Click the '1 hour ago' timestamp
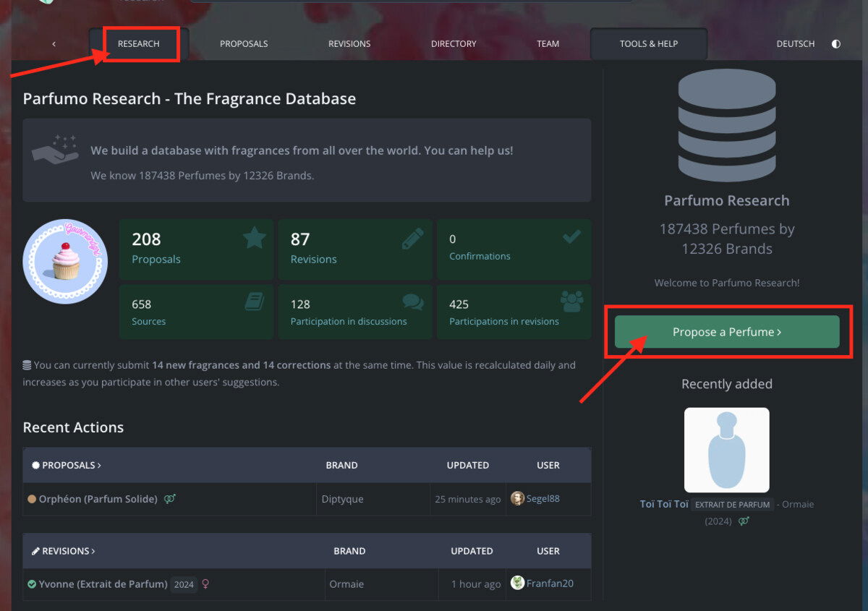The image size is (868, 611). coord(476,584)
